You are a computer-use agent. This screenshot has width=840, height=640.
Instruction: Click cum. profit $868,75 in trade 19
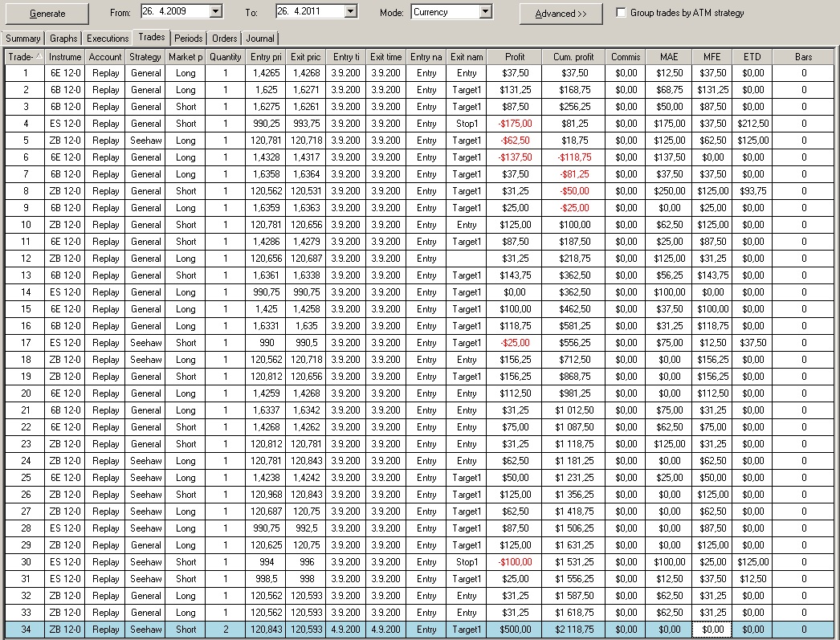[575, 377]
